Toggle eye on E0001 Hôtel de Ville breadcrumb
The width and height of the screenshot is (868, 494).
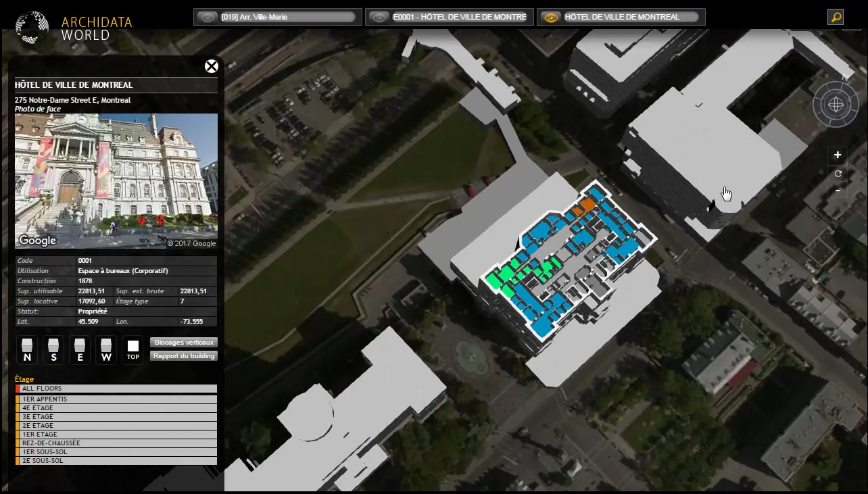coord(380,18)
